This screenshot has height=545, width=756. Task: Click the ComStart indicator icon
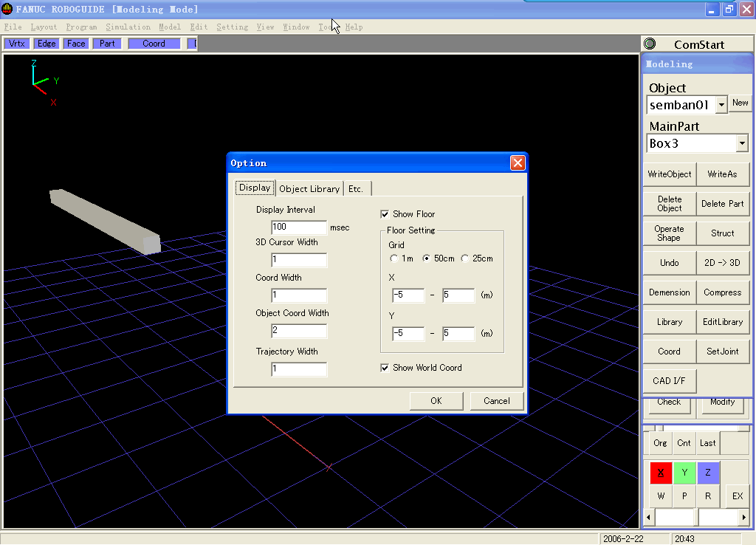650,44
